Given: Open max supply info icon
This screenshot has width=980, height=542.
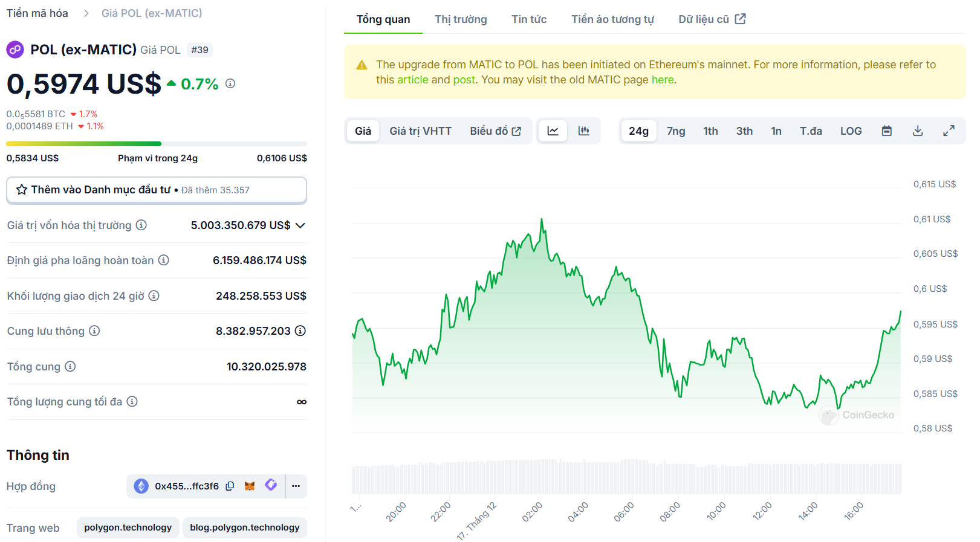Looking at the screenshot, I should (x=132, y=401).
